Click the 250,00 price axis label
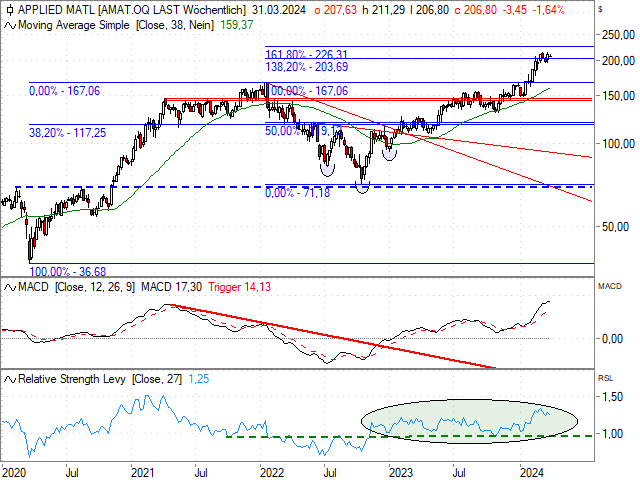The height and width of the screenshot is (480, 640). 618,35
